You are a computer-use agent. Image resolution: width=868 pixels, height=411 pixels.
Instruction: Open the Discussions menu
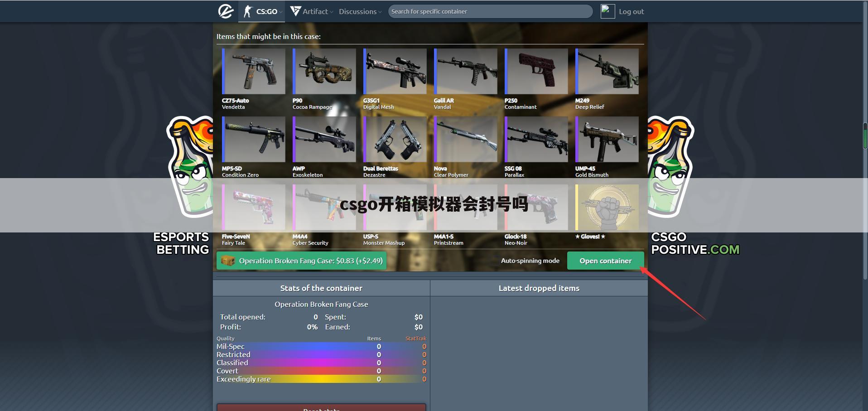pyautogui.click(x=360, y=11)
